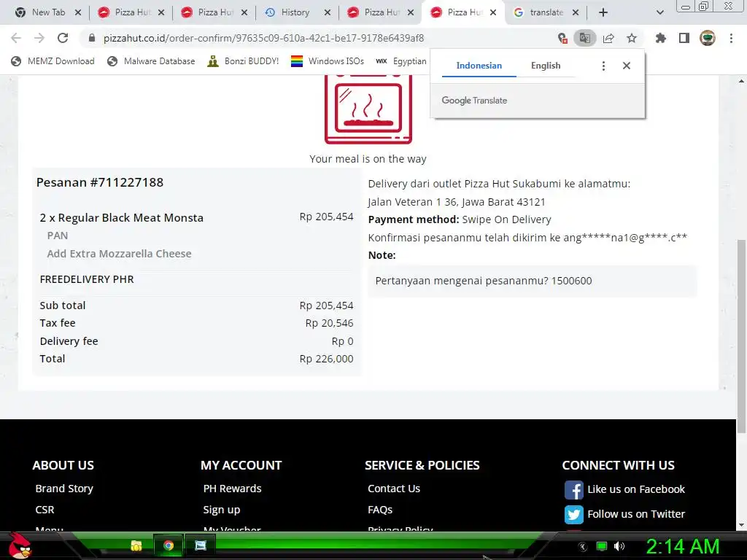This screenshot has height=560, width=747.
Task: Open the Angry Birds start button
Action: coord(20,545)
